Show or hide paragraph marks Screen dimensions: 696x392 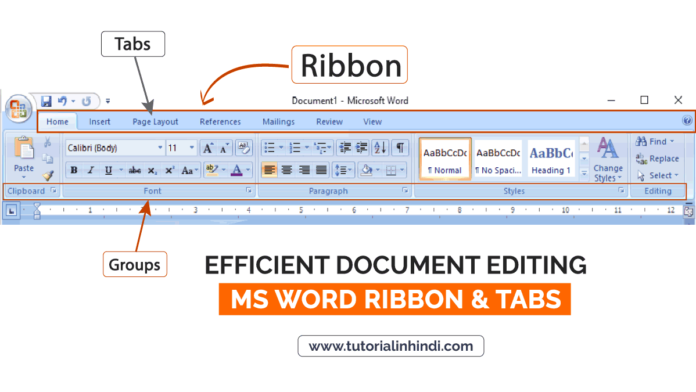pyautogui.click(x=400, y=147)
